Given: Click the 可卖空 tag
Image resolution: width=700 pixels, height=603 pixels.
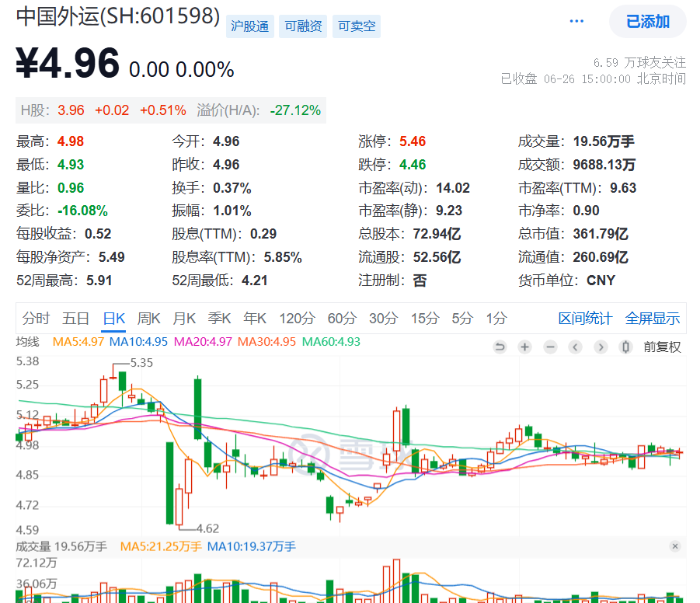Looking at the screenshot, I should coord(357,26).
